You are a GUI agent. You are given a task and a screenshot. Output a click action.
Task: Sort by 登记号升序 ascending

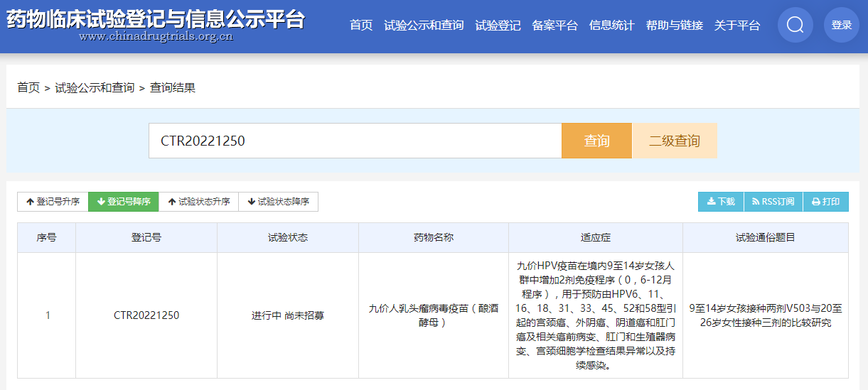(x=53, y=202)
